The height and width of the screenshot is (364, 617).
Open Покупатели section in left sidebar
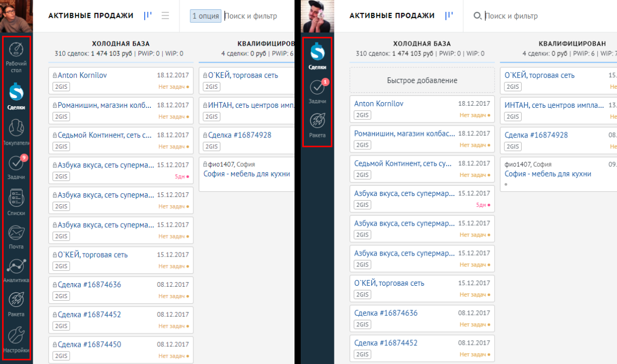click(x=16, y=132)
